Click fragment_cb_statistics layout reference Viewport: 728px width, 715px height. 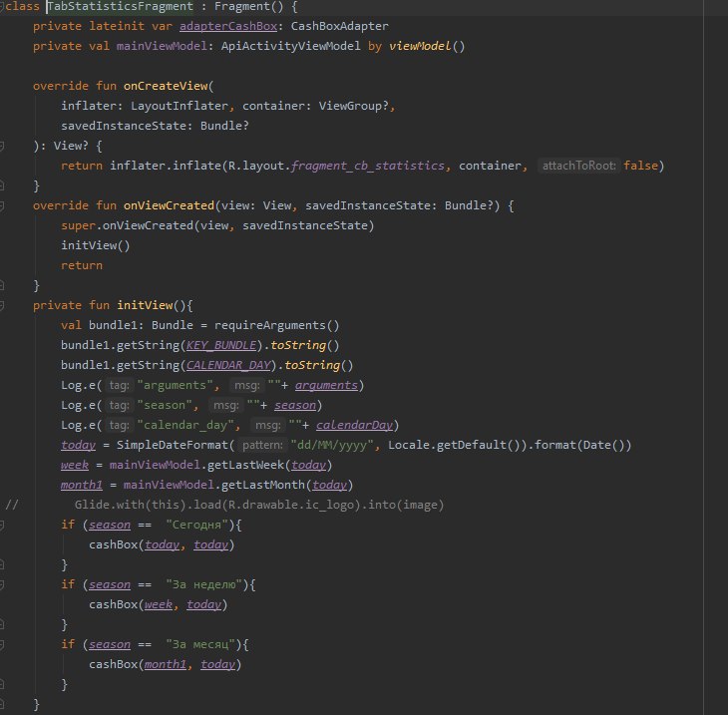(367, 166)
